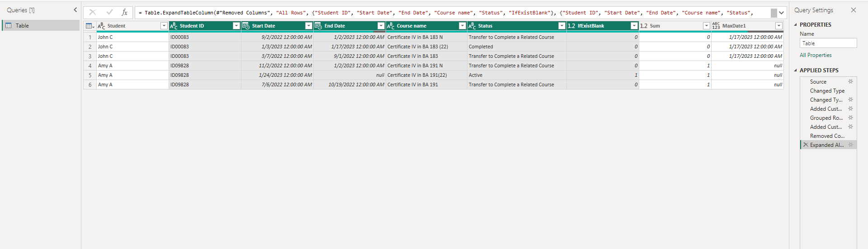Collapse the APPLIED STEPS section
The width and height of the screenshot is (868, 249).
(x=796, y=70)
